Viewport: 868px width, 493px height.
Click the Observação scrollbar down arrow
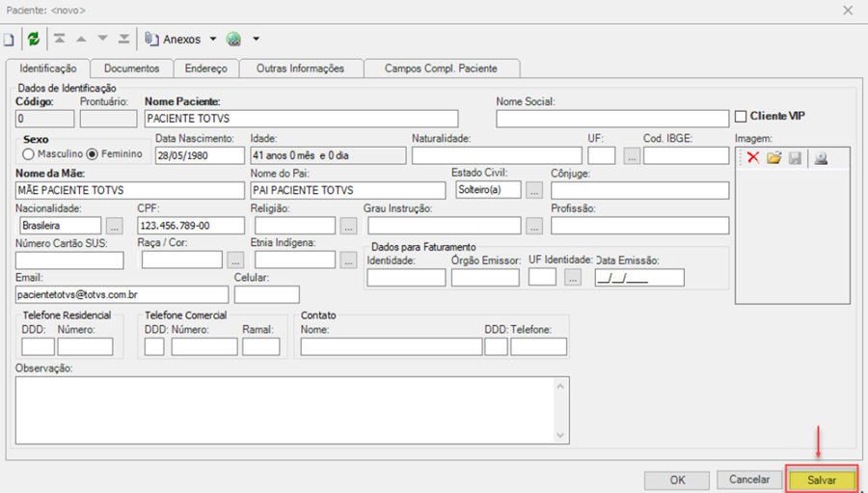560,435
